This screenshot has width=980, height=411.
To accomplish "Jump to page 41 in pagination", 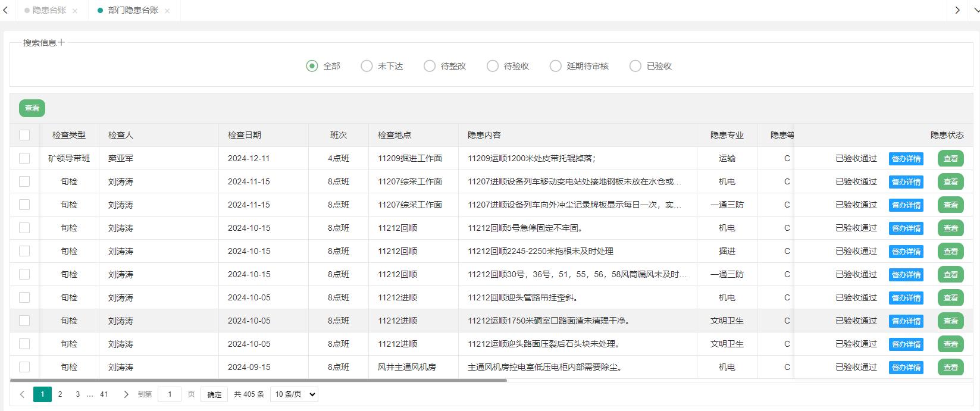I will point(104,394).
